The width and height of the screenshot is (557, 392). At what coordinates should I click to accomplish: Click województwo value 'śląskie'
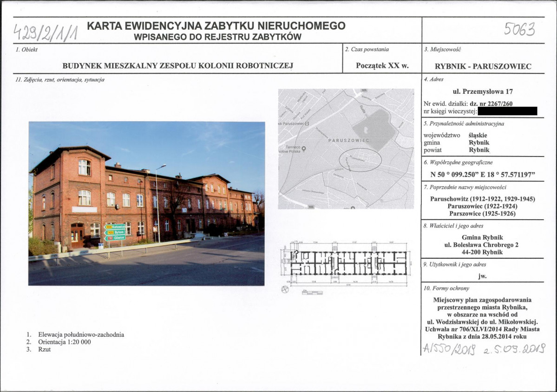tap(478, 135)
